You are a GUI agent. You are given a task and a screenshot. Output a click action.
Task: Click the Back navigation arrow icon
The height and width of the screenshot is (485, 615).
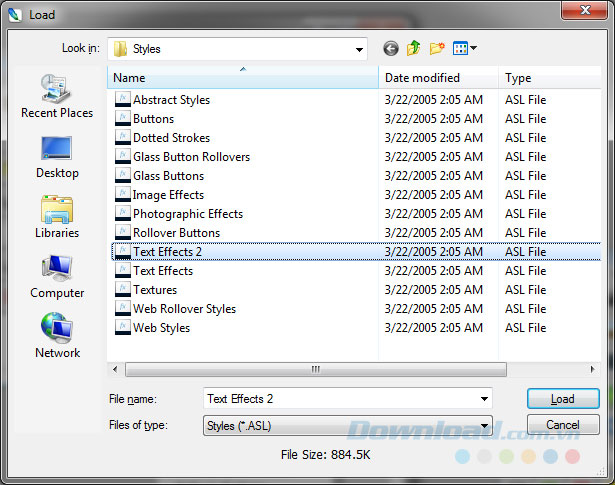390,48
